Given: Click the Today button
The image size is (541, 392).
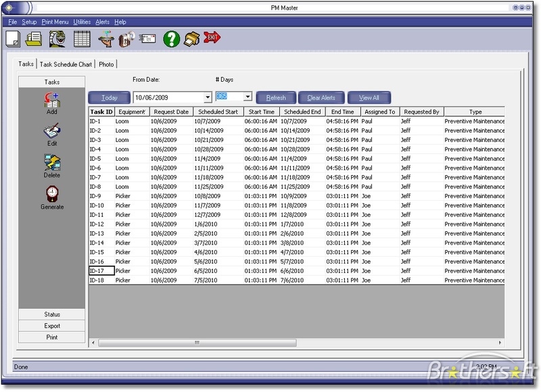Looking at the screenshot, I should tap(110, 98).
